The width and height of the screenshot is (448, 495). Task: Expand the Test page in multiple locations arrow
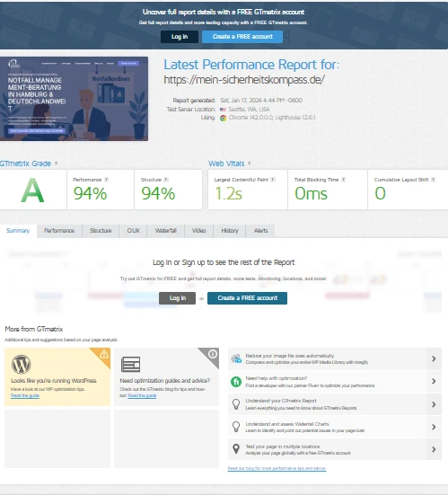pos(434,449)
